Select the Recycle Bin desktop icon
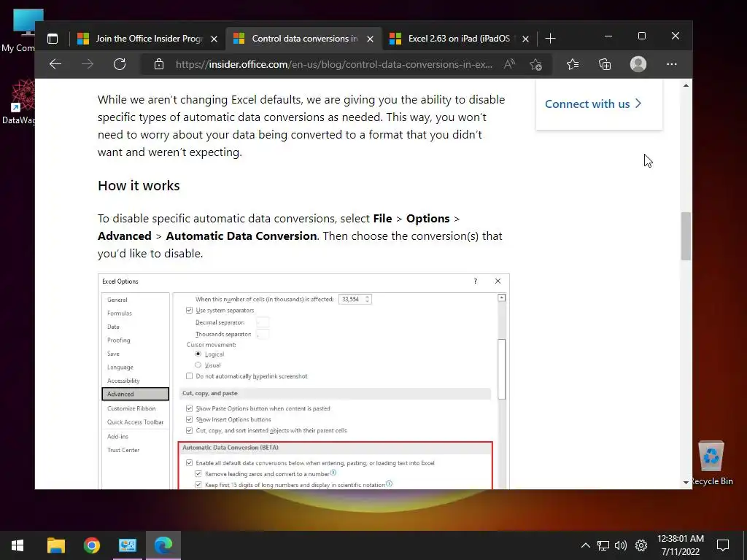The height and width of the screenshot is (560, 747). pos(711,463)
